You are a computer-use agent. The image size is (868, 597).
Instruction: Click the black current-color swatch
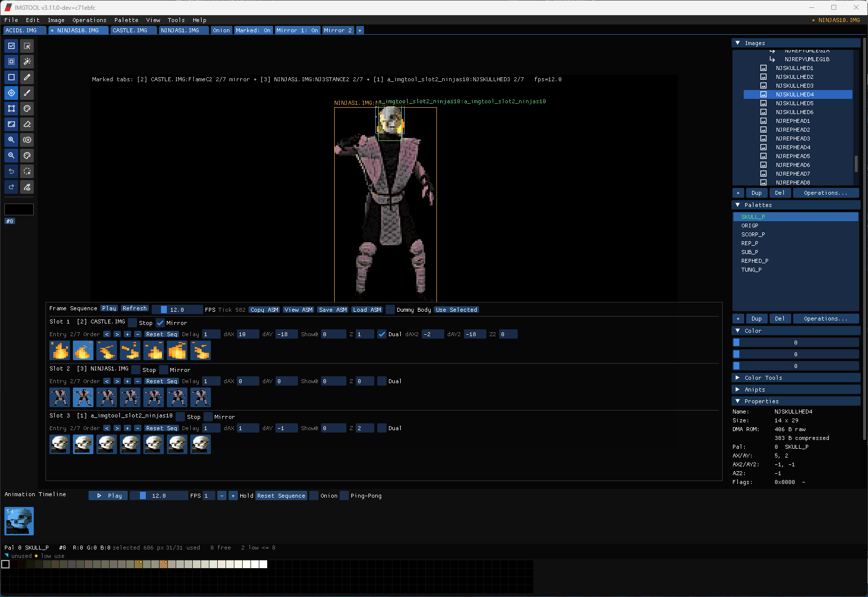(19, 209)
